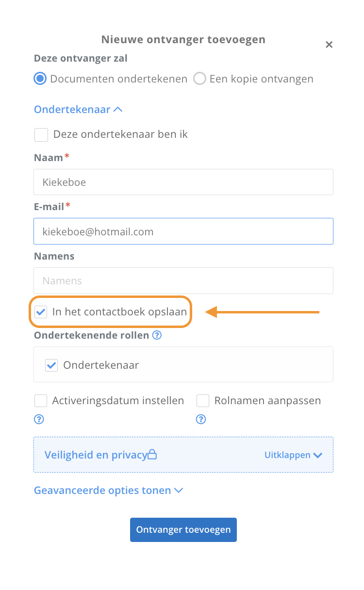Click the Veiligheid en privacy heading
Image resolution: width=364 pixels, height=590 pixels.
(x=96, y=455)
